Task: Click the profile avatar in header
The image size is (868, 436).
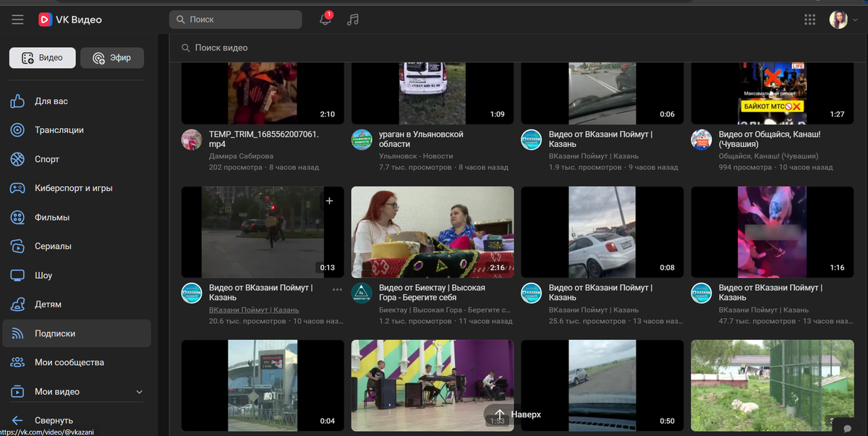Action: (x=838, y=20)
